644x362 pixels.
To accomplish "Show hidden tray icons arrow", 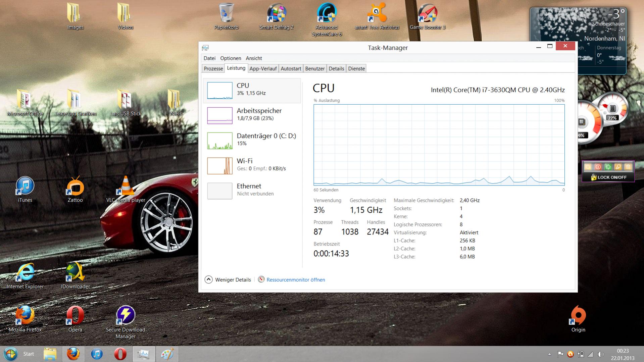I will pyautogui.click(x=549, y=354).
